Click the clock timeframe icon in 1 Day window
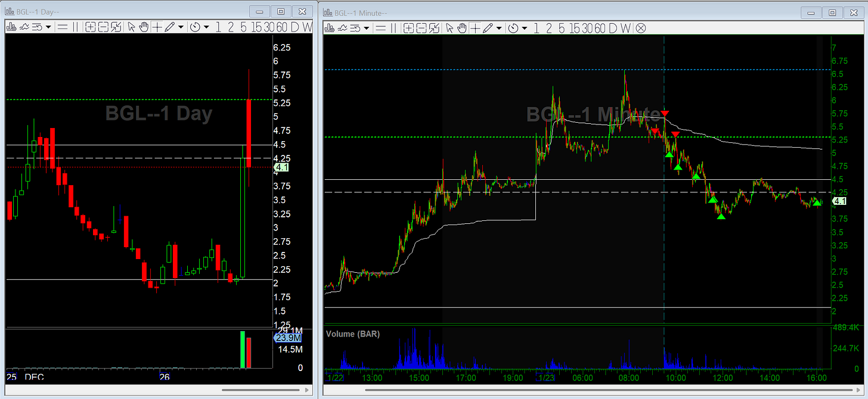The image size is (868, 399). pos(195,27)
